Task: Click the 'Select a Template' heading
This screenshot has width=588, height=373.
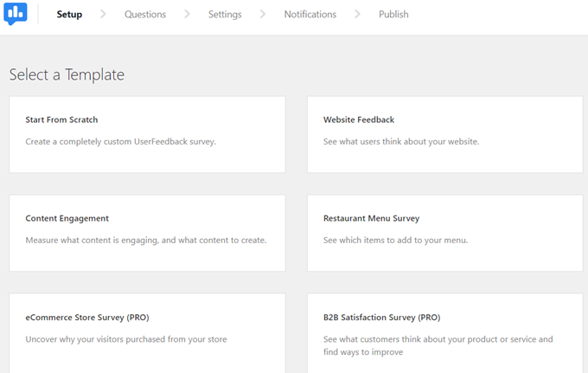Action: 67,75
